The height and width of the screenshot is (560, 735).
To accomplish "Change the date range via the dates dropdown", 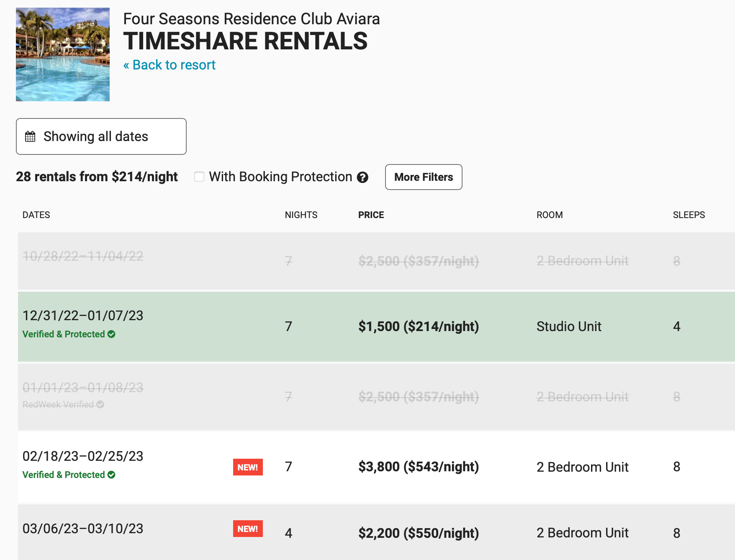I will [x=101, y=136].
